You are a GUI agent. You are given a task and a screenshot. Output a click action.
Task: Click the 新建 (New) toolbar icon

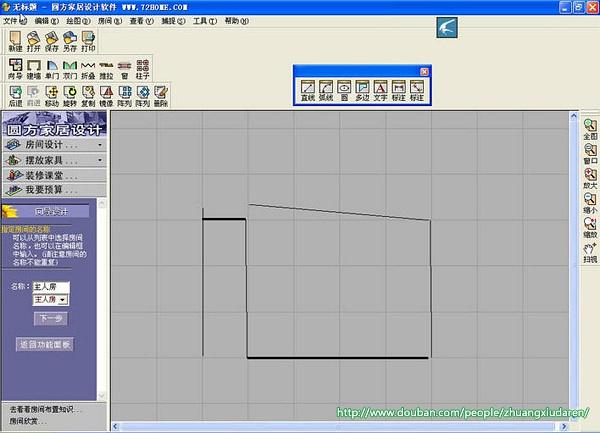point(15,41)
